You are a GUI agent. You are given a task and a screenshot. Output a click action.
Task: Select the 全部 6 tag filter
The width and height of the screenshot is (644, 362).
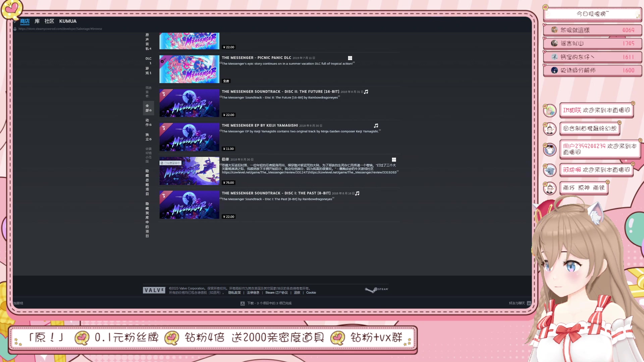coord(148,108)
